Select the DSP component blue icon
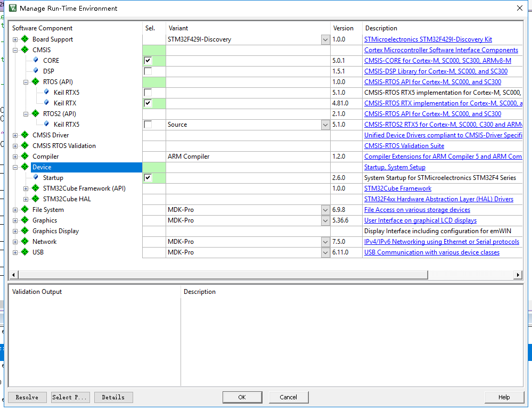532x411 pixels. [36, 70]
